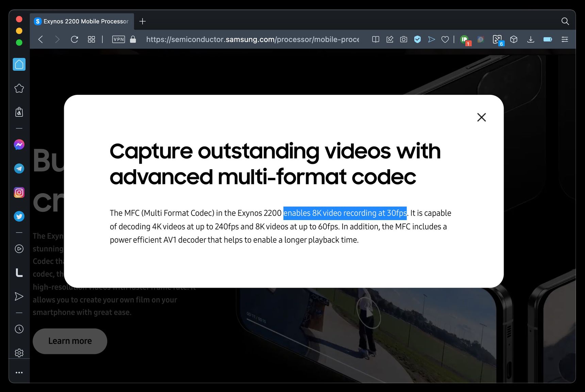Open Twitter in the sidebar
The height and width of the screenshot is (392, 585).
pos(19,216)
